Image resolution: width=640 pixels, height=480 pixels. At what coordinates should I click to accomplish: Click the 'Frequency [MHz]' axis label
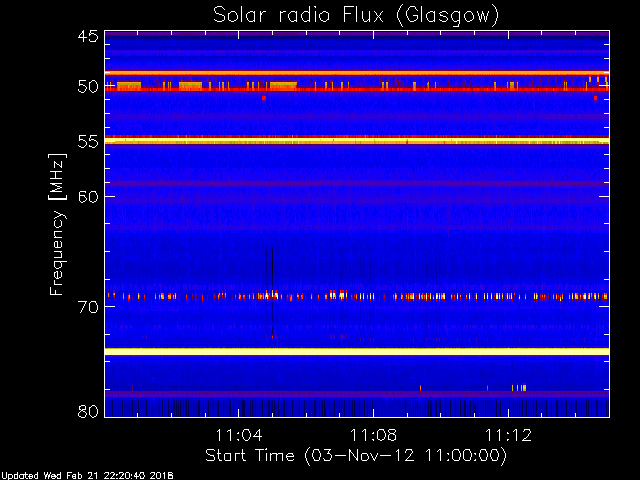click(x=57, y=224)
